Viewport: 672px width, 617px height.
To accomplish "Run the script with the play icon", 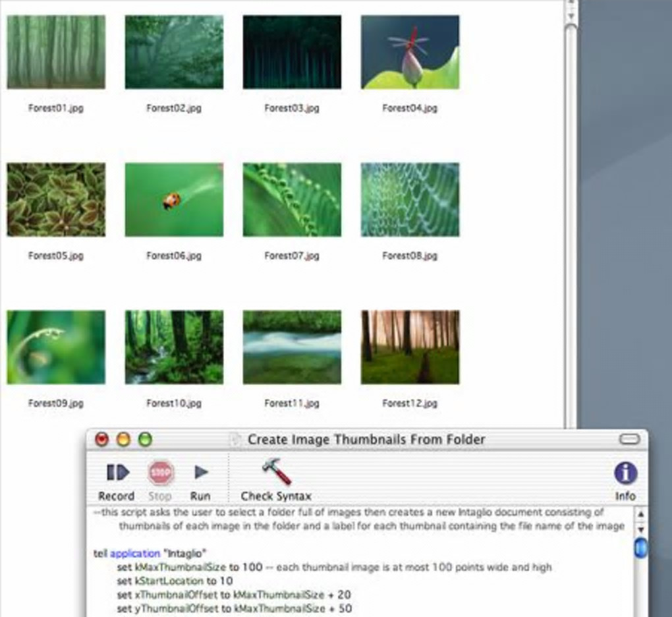I will pyautogui.click(x=200, y=473).
